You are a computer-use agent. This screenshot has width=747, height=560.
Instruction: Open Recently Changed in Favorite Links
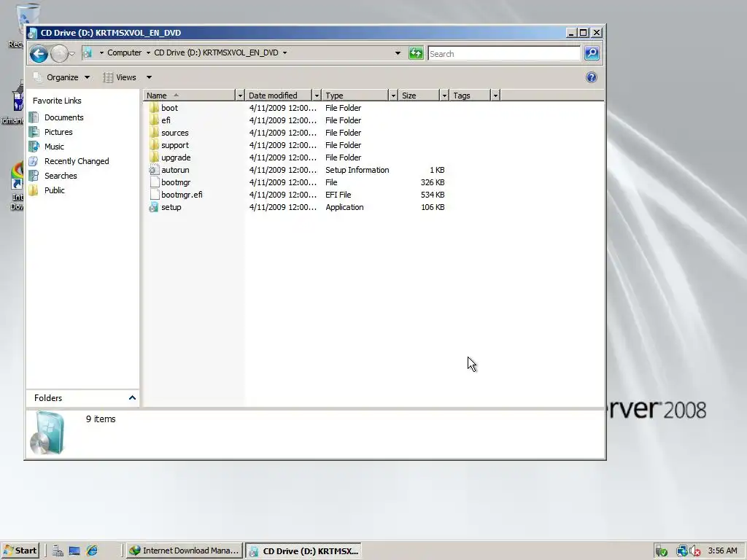(77, 161)
